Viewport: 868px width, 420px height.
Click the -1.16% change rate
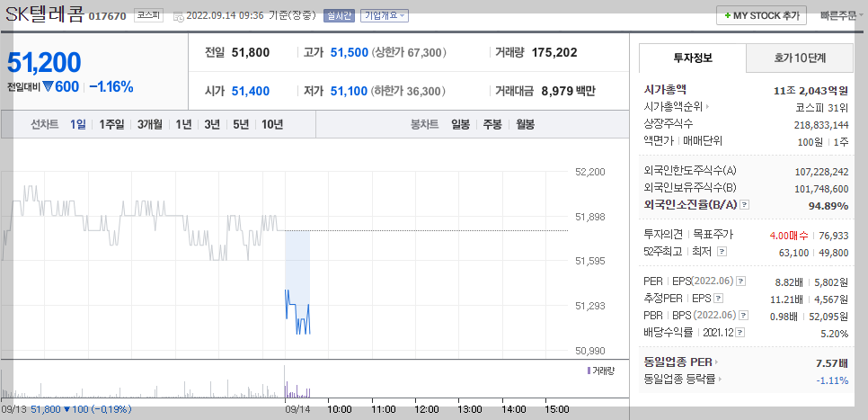111,87
